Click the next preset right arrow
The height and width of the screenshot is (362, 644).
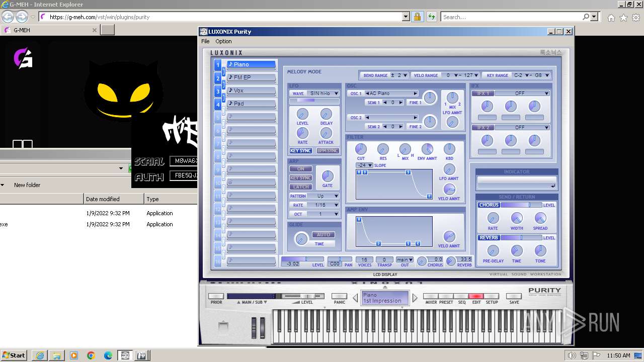click(x=415, y=298)
